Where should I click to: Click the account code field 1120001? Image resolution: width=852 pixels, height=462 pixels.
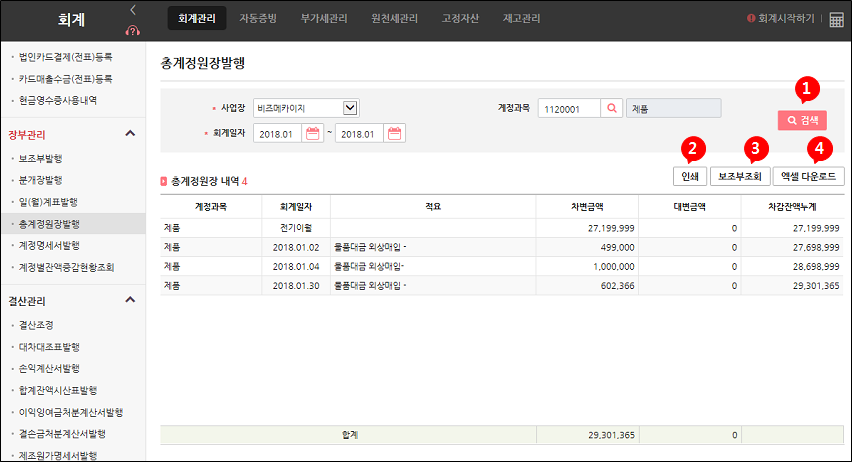click(x=569, y=108)
